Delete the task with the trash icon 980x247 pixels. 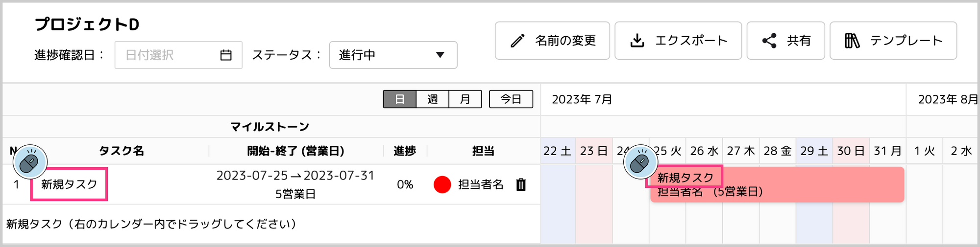pyautogui.click(x=521, y=184)
